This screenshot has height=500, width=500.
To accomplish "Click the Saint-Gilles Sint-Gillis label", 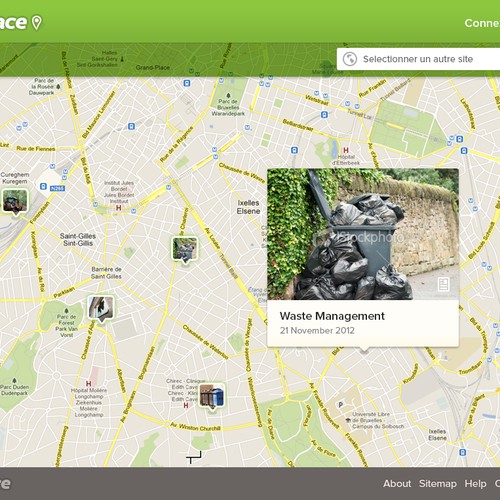I will [78, 239].
